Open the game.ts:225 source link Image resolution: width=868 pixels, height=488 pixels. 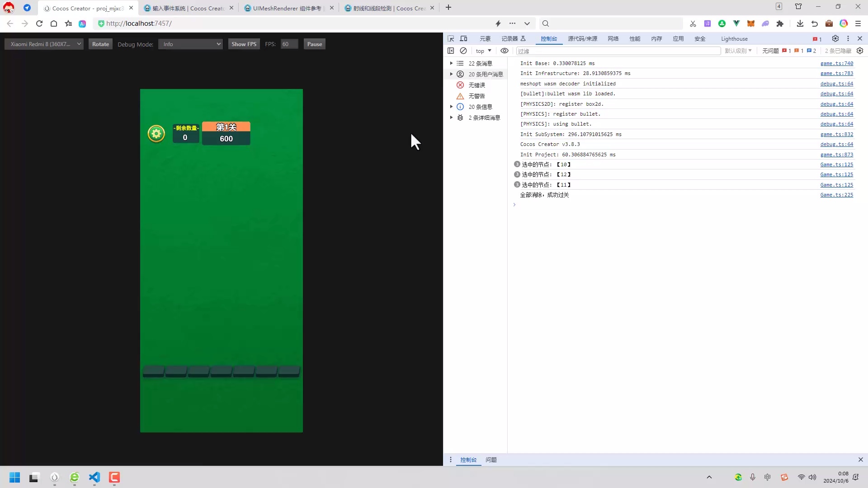837,195
